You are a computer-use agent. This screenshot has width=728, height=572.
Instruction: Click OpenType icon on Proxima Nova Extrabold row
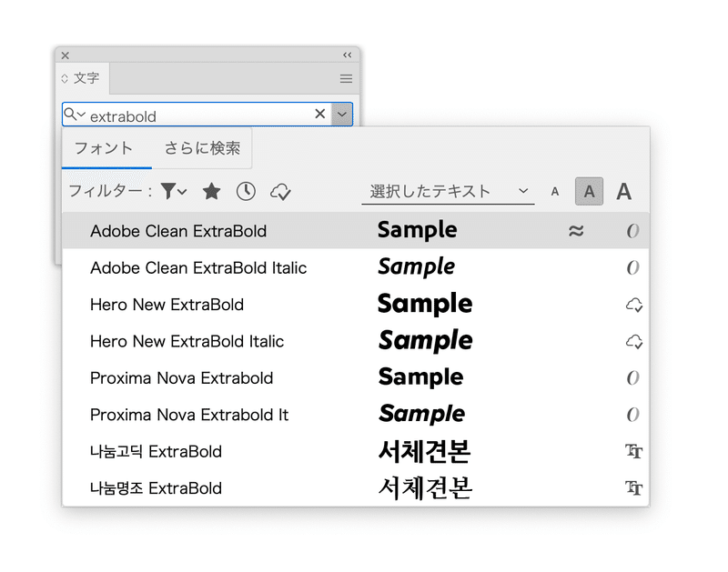(632, 377)
